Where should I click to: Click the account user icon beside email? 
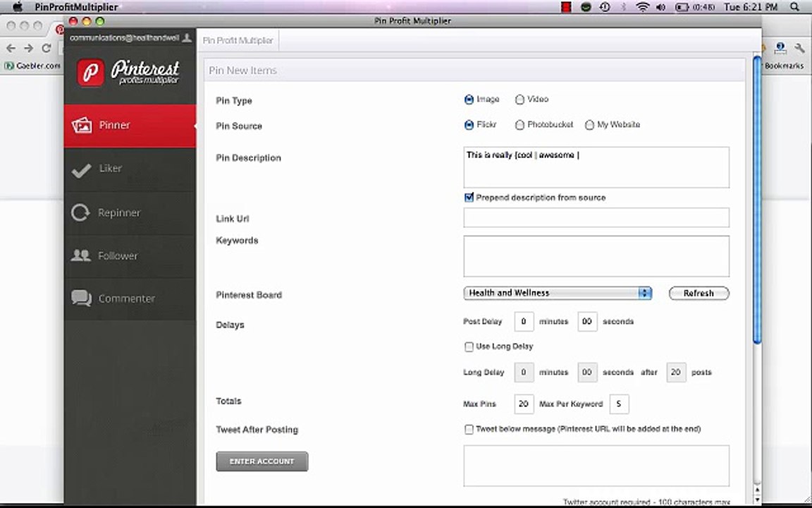click(187, 38)
